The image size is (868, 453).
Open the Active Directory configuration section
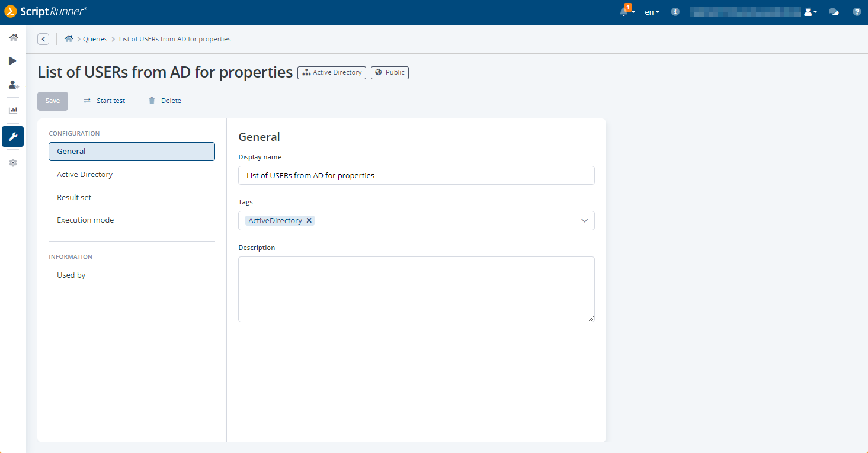(132, 175)
